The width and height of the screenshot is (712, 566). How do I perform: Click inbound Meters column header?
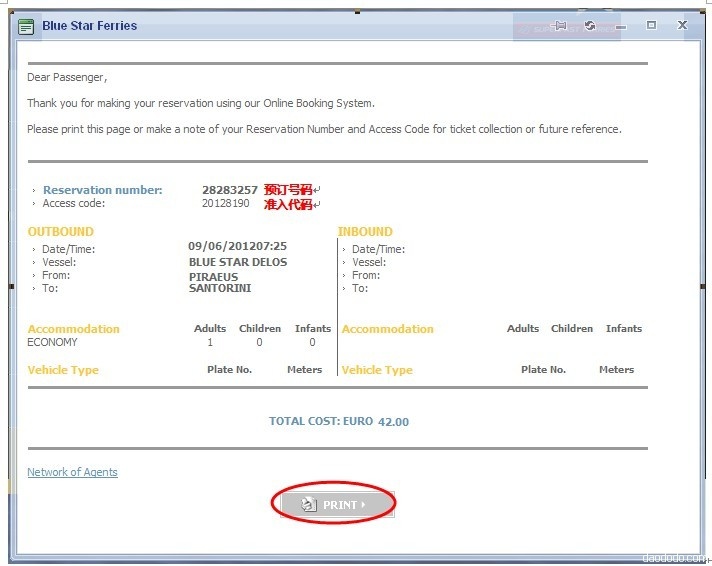616,370
